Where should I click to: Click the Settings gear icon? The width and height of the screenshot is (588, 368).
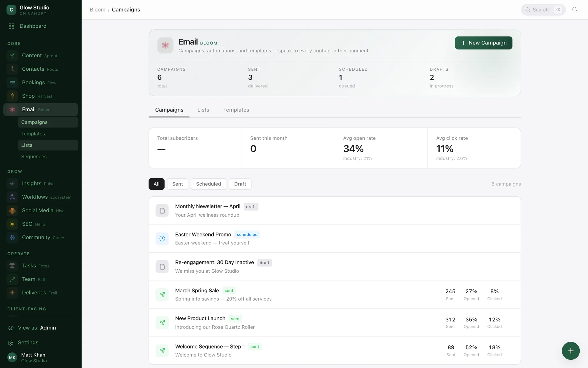pyautogui.click(x=11, y=343)
